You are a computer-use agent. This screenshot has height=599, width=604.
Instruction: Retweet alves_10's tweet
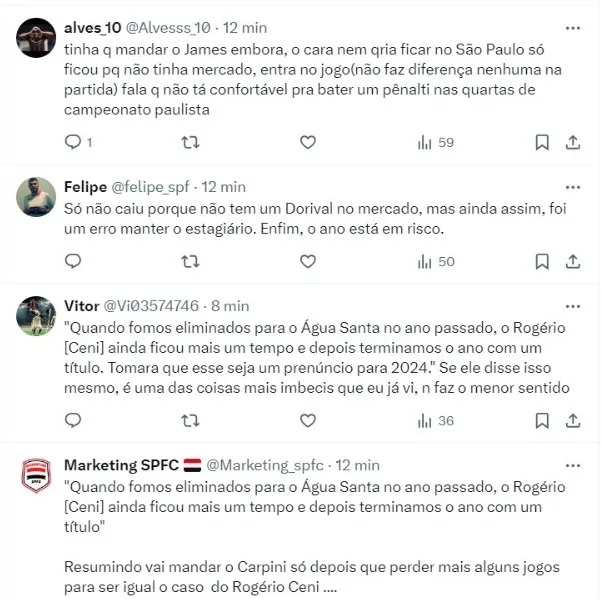click(190, 143)
